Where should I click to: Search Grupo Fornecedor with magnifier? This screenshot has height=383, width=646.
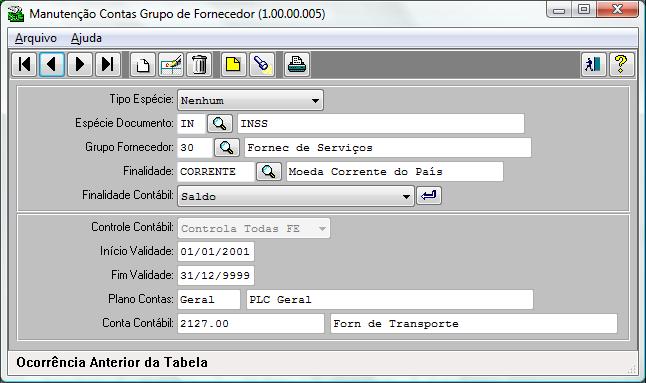click(x=227, y=147)
